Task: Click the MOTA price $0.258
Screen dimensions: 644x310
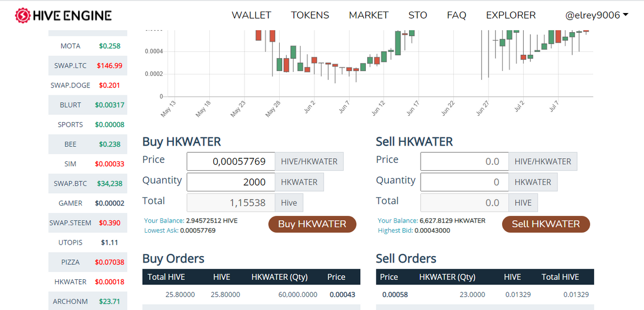Action: 110,46
